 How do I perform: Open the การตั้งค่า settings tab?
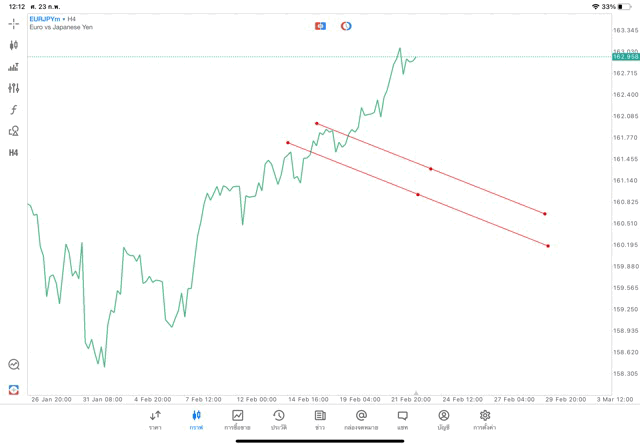(485, 420)
